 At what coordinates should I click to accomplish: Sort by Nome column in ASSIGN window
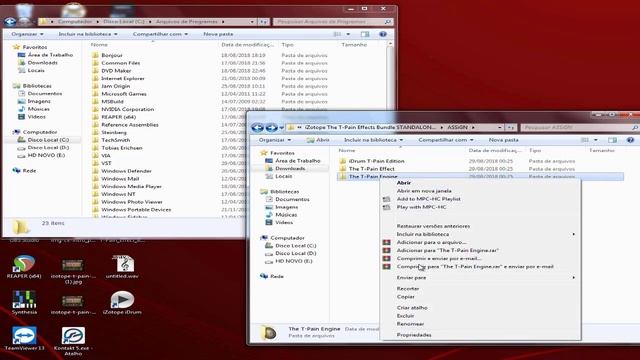[347, 151]
